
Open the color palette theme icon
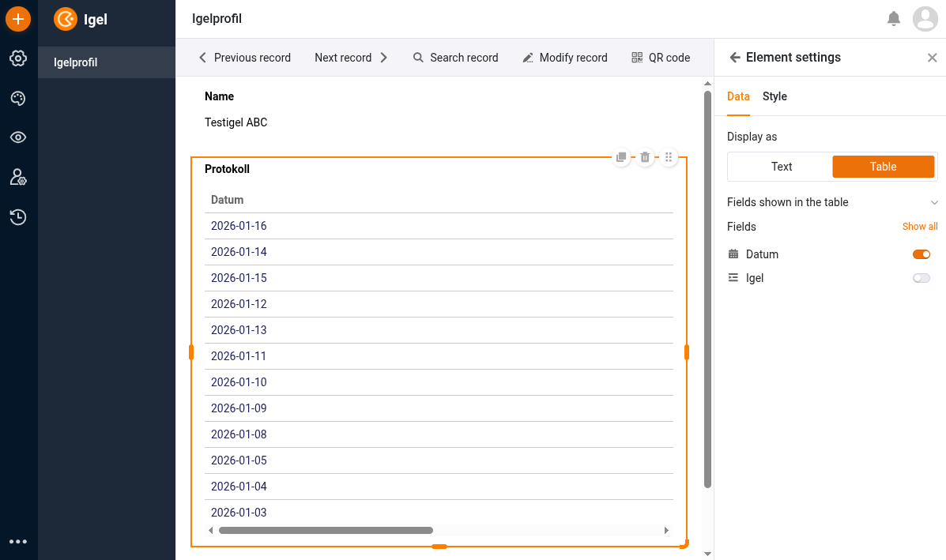18,98
